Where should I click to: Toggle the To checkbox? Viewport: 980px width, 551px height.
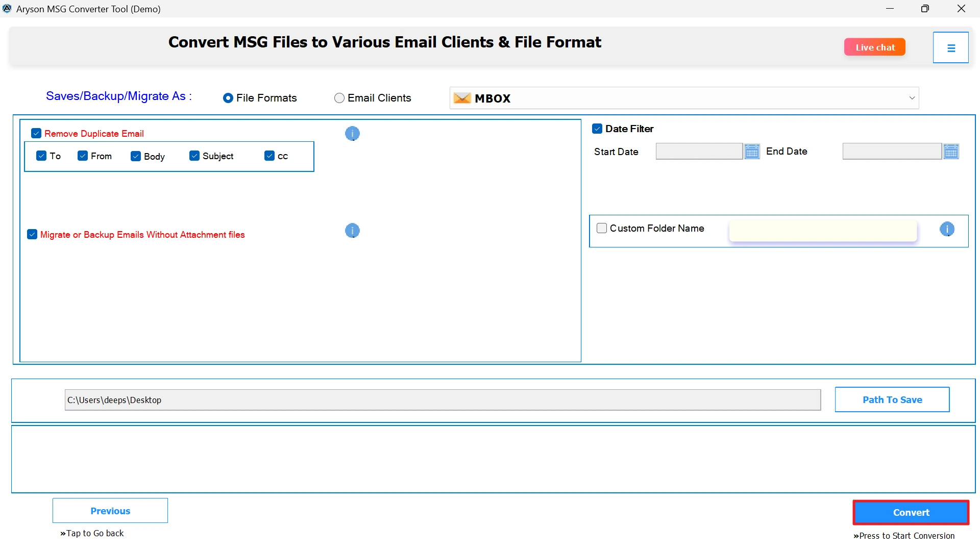click(41, 156)
